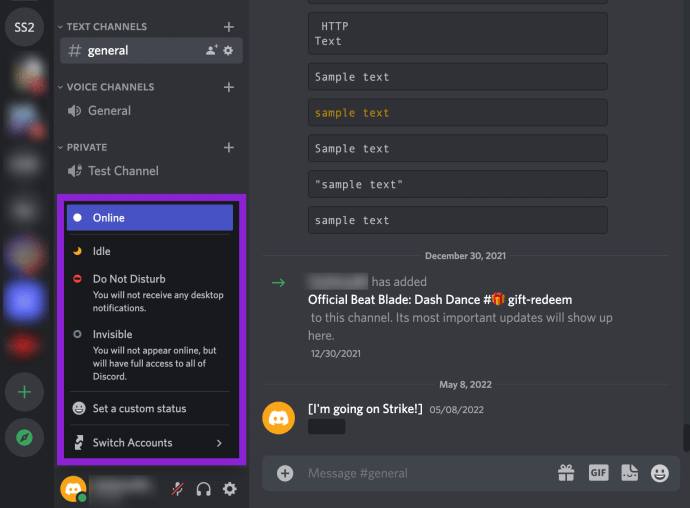Toggle microphone mute
The height and width of the screenshot is (508, 690).
tap(177, 489)
